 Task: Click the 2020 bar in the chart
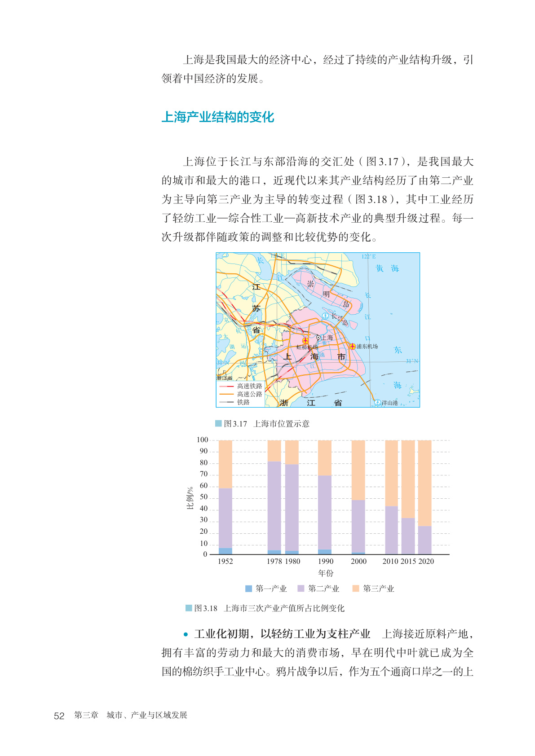[x=424, y=497]
